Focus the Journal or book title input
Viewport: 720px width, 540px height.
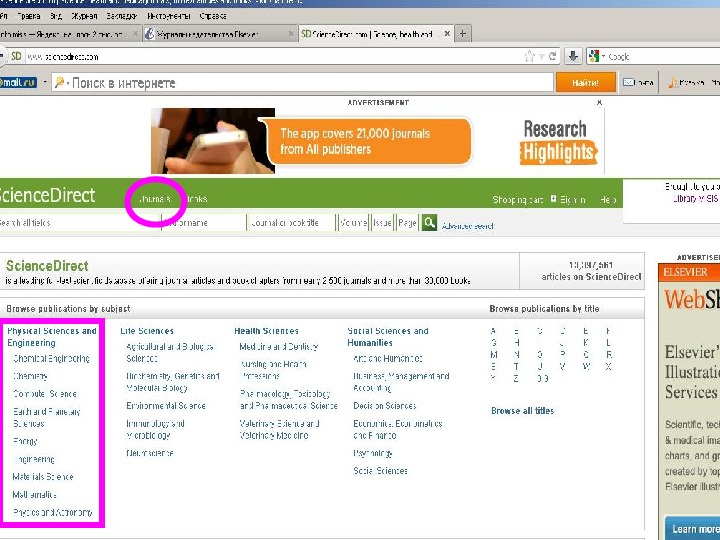tap(291, 223)
